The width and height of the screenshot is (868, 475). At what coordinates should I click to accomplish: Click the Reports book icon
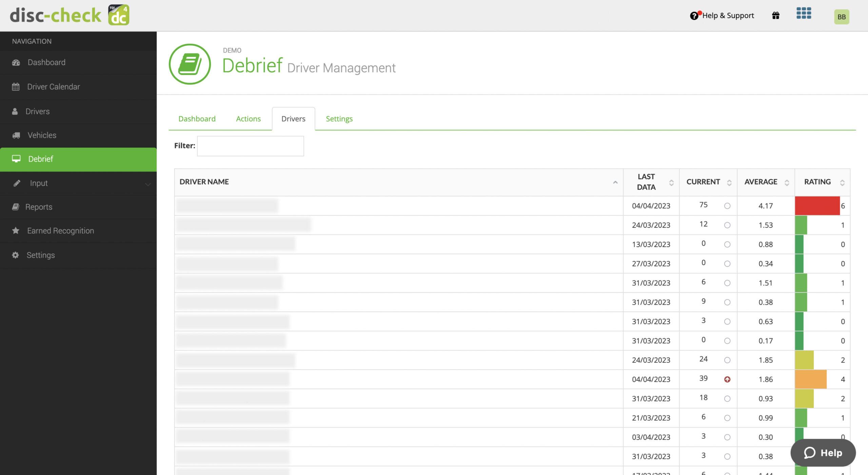[16, 207]
